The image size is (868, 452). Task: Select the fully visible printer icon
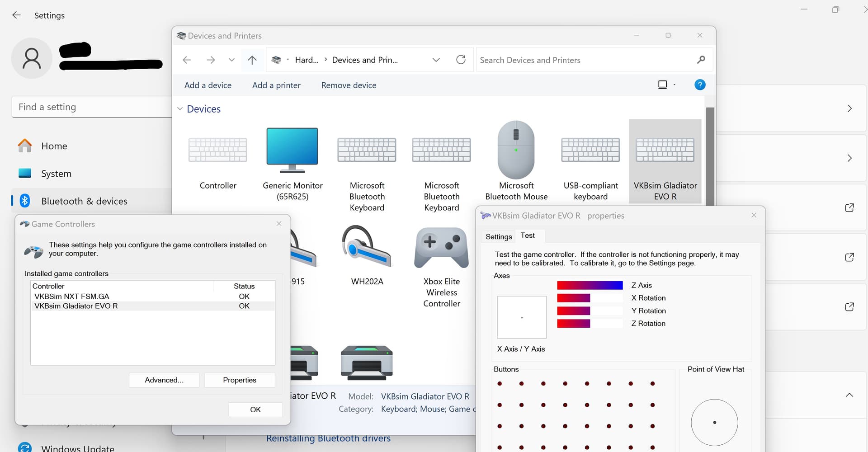point(367,363)
